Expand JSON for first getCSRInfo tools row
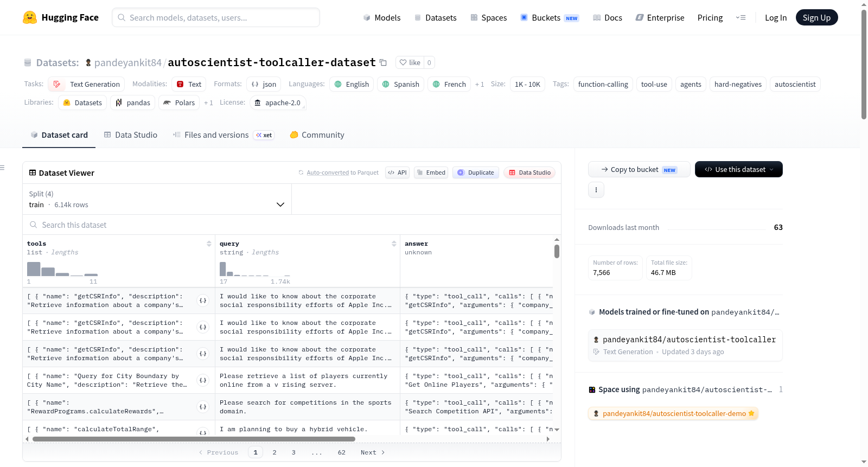868x467 pixels. tap(203, 300)
